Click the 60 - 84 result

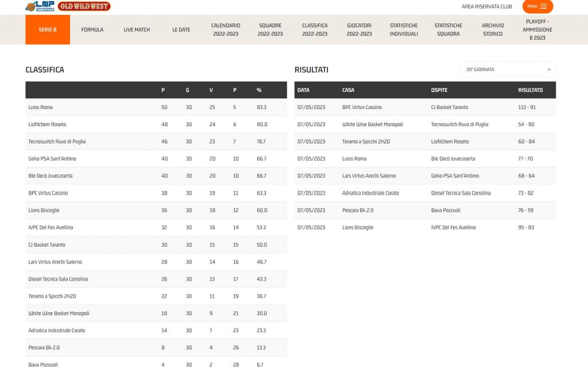527,142
